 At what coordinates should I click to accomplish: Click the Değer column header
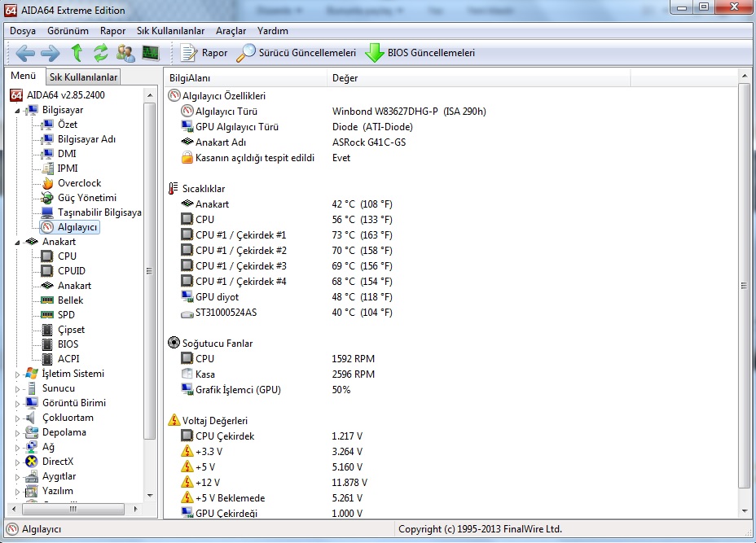click(479, 78)
